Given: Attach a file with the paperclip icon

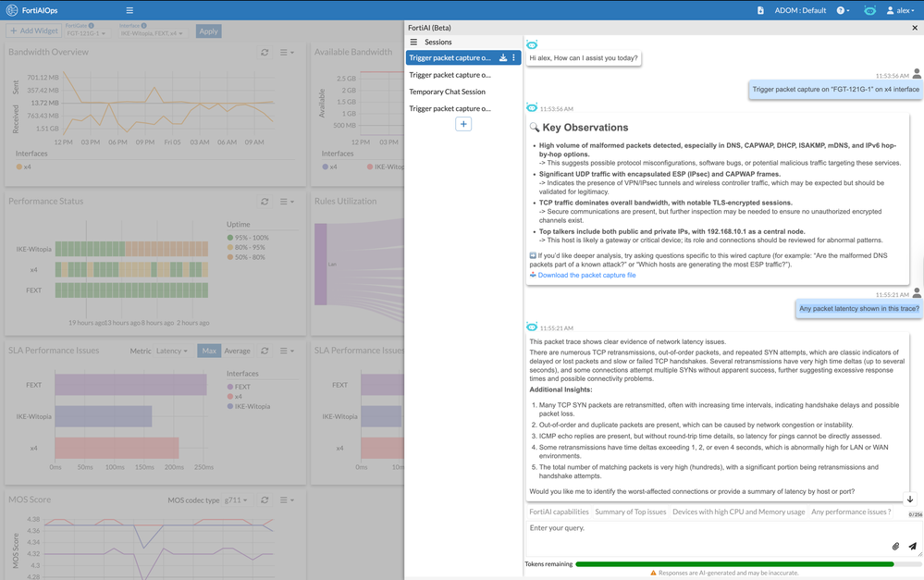Looking at the screenshot, I should pos(895,547).
